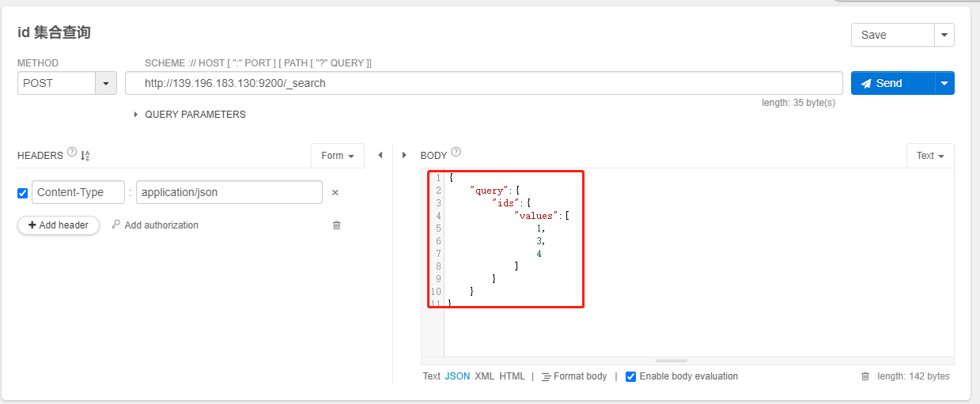The image size is (980, 404).
Task: Open the headers Form view dropdown
Action: coord(338,156)
